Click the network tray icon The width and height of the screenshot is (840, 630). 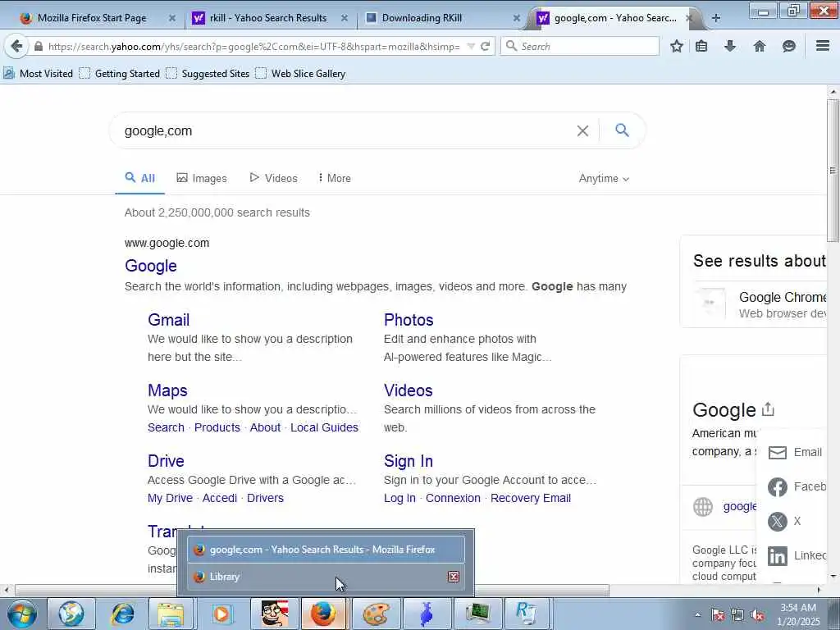point(737,615)
